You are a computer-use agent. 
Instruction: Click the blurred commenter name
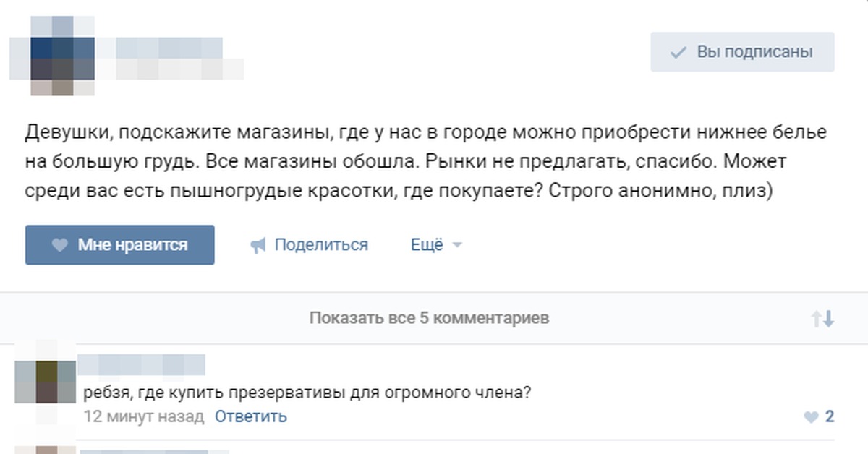(142, 364)
